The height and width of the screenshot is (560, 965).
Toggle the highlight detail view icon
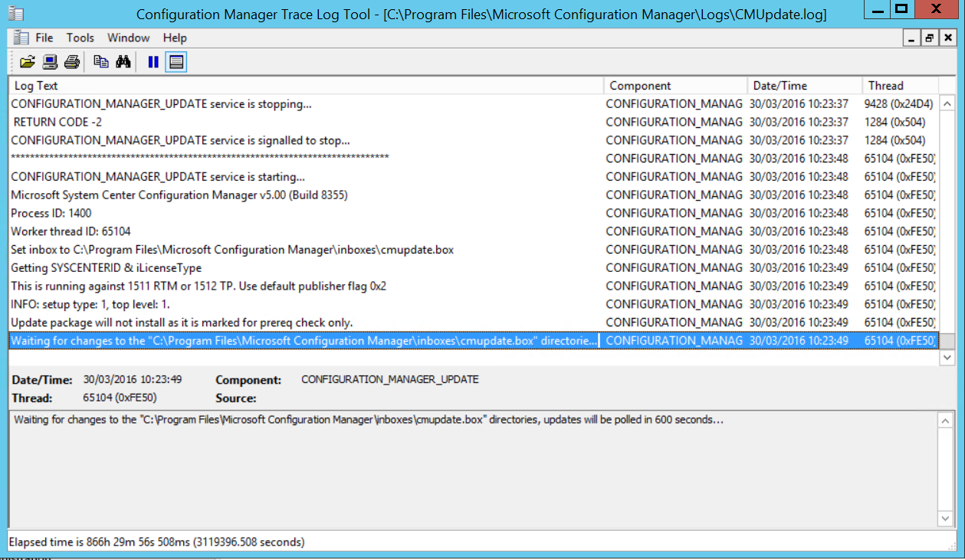[176, 62]
